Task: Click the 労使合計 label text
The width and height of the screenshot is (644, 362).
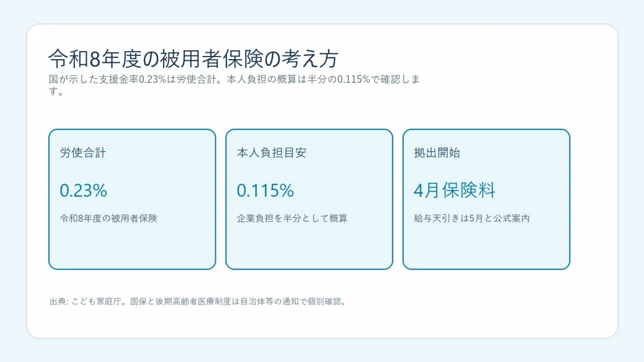Action: click(x=83, y=153)
